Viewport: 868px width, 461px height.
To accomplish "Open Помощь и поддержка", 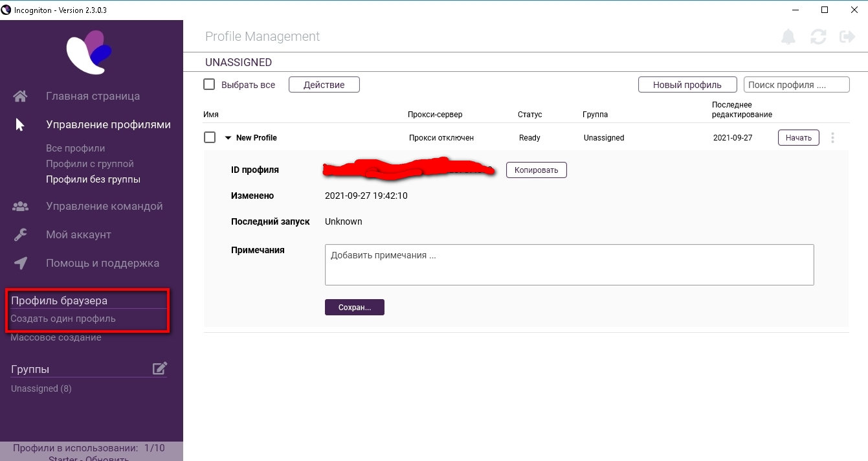I will click(102, 264).
